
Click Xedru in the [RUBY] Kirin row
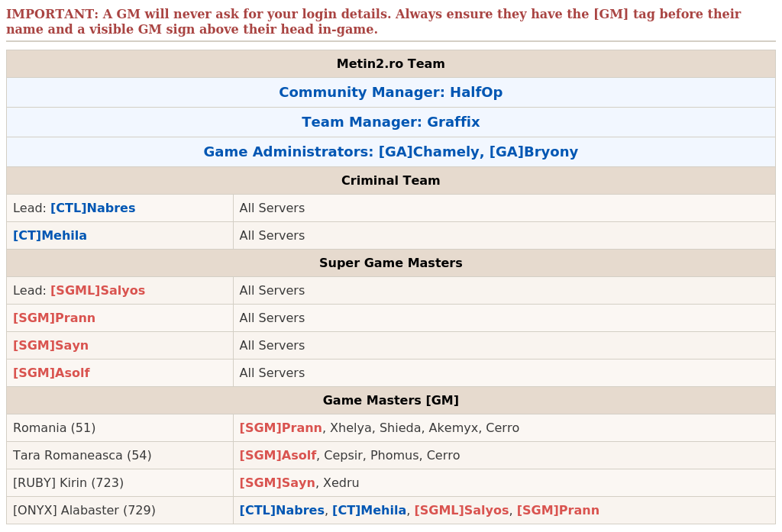(x=341, y=482)
